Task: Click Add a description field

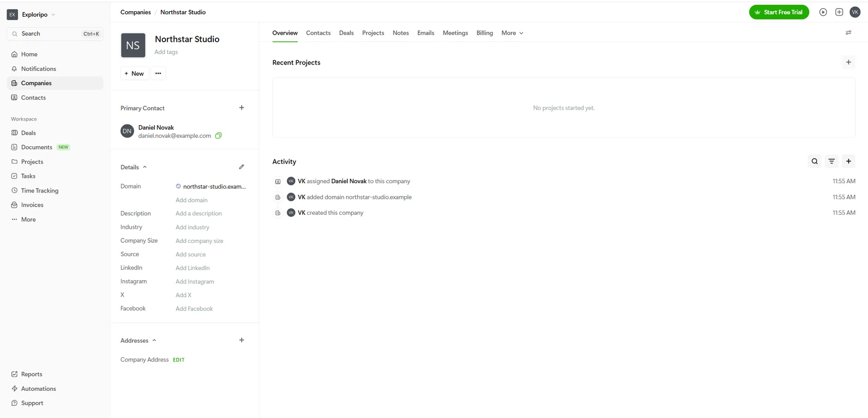Action: pos(199,214)
